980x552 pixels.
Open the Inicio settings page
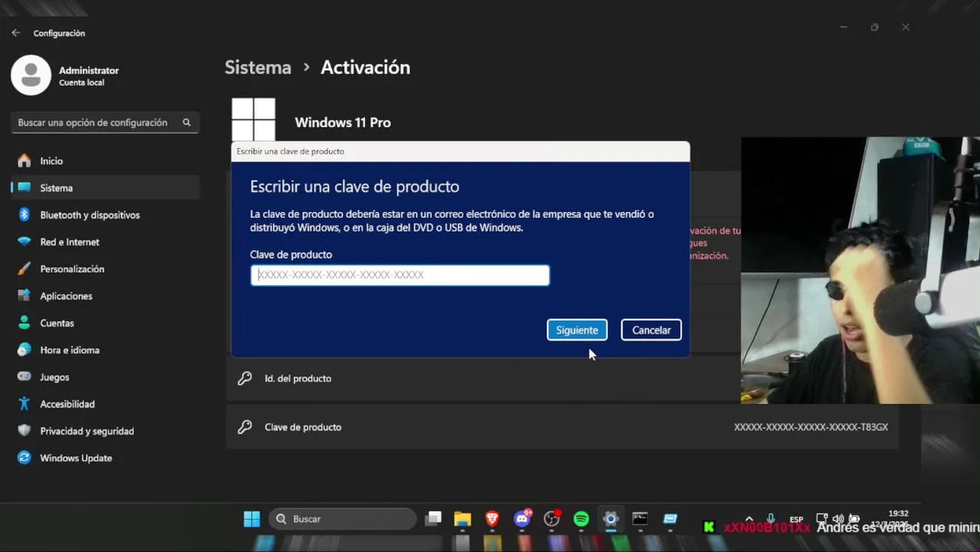(105, 161)
